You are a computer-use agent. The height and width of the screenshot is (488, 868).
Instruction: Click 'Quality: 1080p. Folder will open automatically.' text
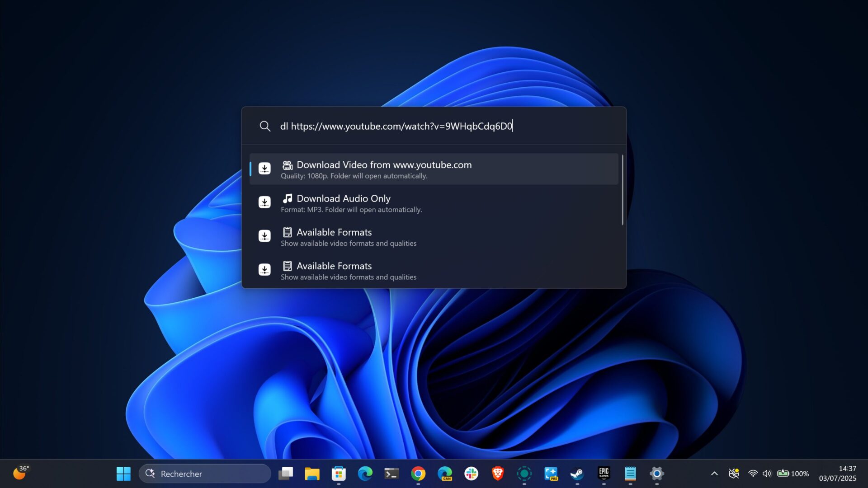pos(354,176)
